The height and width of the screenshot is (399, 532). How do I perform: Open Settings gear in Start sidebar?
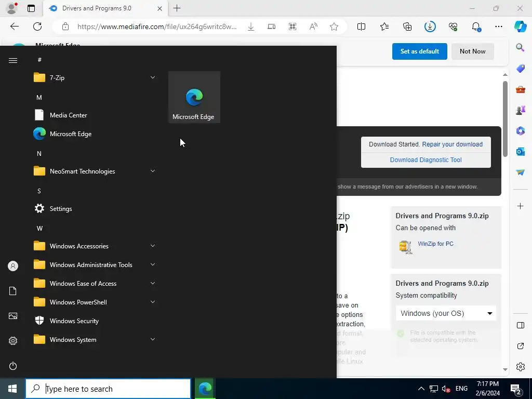click(x=13, y=341)
